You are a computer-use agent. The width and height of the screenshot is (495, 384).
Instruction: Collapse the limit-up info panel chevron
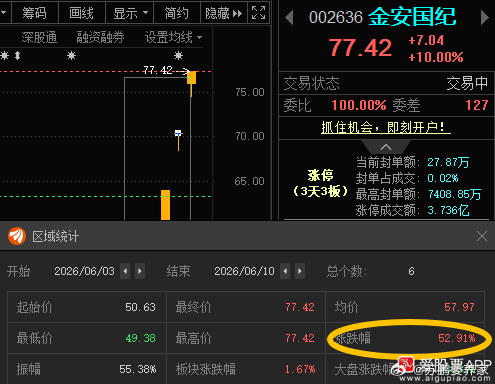pyautogui.click(x=386, y=147)
